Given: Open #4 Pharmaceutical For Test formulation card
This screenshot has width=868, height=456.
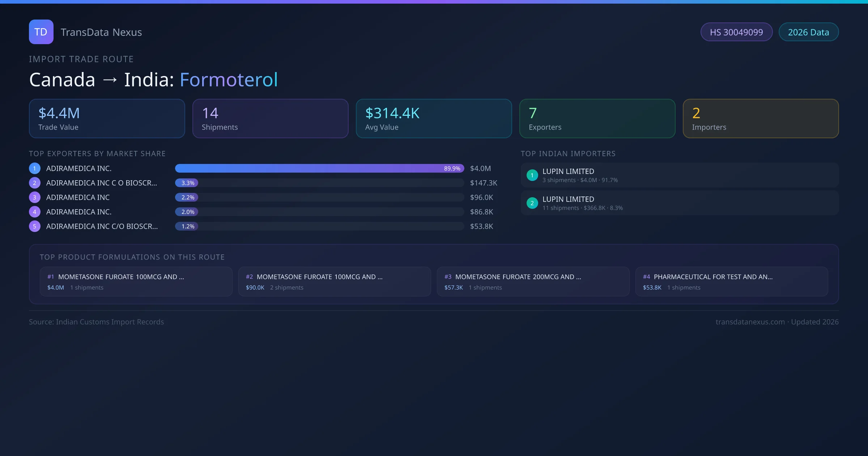Looking at the screenshot, I should pyautogui.click(x=731, y=282).
